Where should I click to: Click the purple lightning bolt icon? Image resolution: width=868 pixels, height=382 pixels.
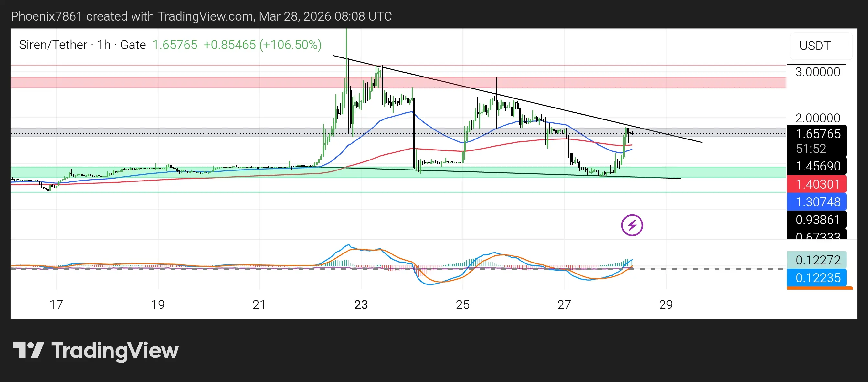click(632, 225)
